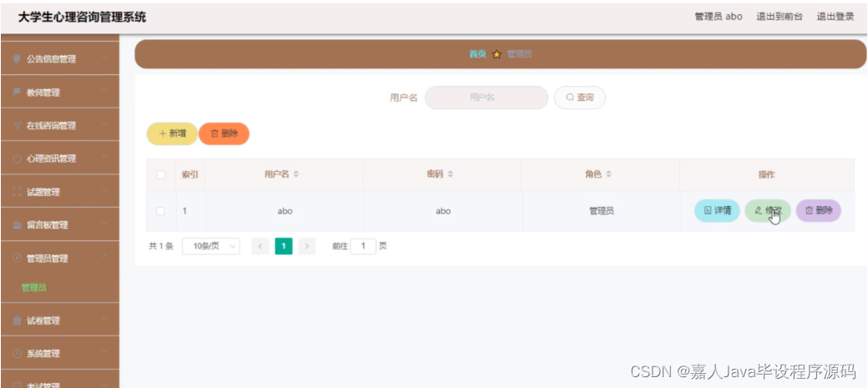Click the 试题管理 icon
Image resolution: width=868 pixels, height=388 pixels.
[17, 192]
